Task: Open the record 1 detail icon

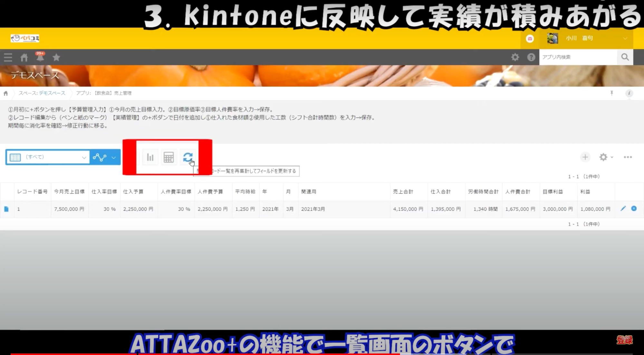Action: coord(6,209)
